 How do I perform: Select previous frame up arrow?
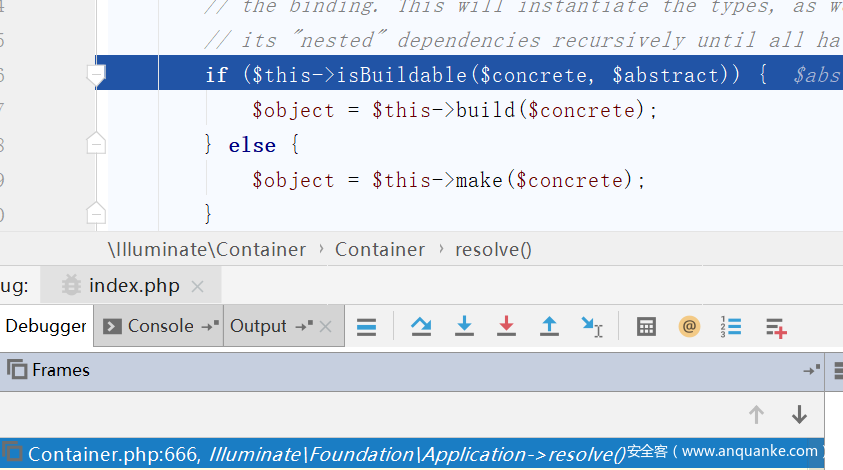(756, 415)
